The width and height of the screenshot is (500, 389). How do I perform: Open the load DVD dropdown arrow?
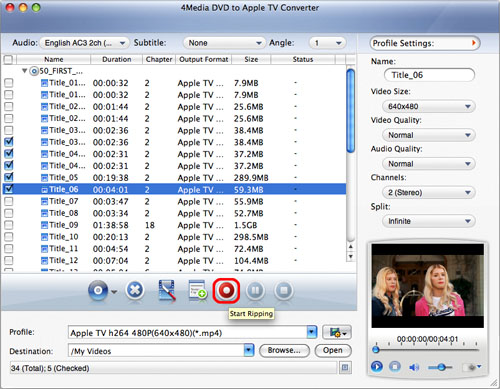[114, 292]
